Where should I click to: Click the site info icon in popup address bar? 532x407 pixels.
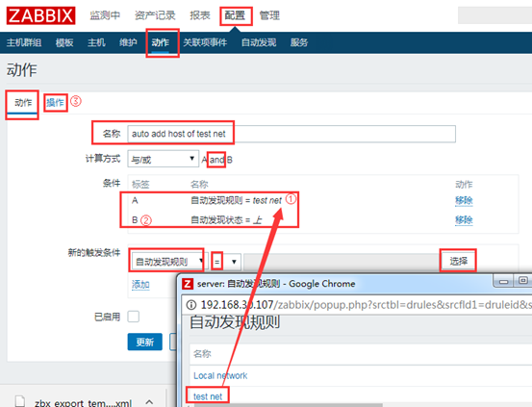[191, 305]
